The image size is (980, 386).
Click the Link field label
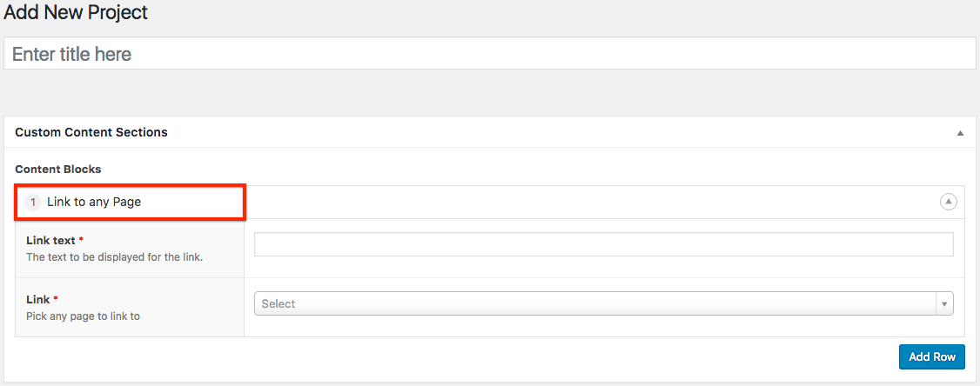[x=38, y=299]
